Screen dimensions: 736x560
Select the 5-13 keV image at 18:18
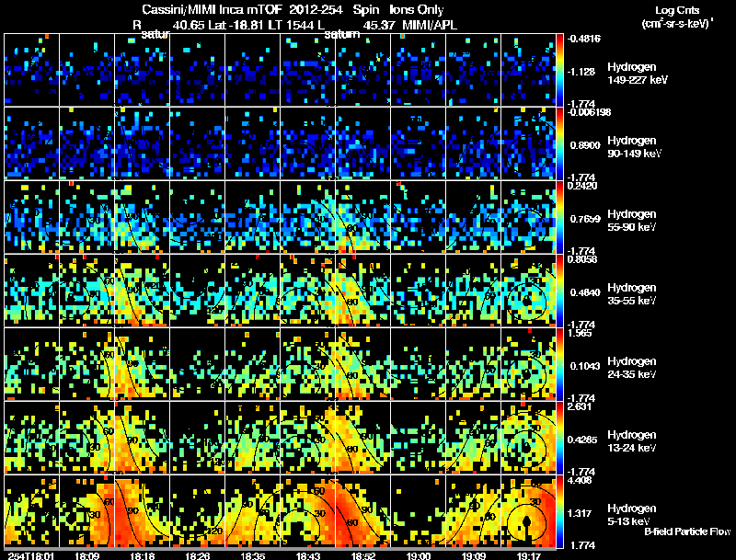pos(142,511)
